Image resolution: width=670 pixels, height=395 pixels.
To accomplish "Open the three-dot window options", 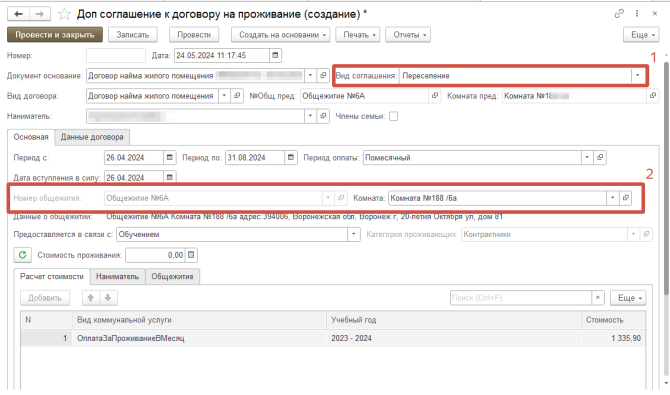I will coord(637,14).
